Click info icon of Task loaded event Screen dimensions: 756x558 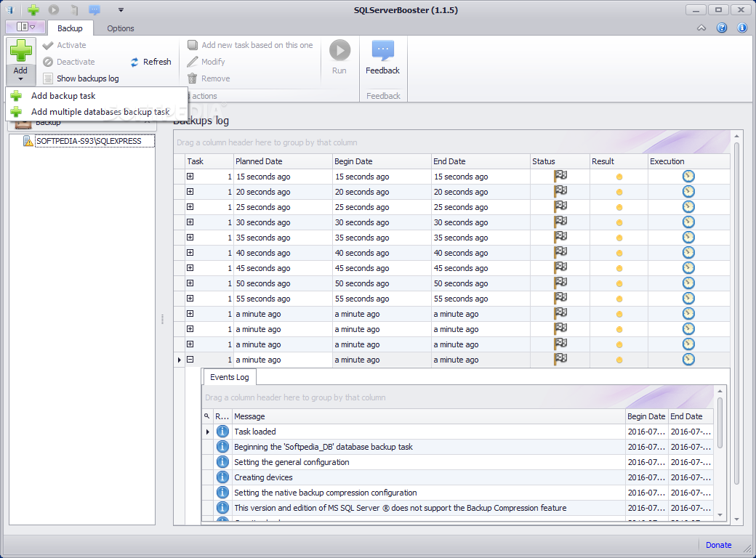(222, 432)
